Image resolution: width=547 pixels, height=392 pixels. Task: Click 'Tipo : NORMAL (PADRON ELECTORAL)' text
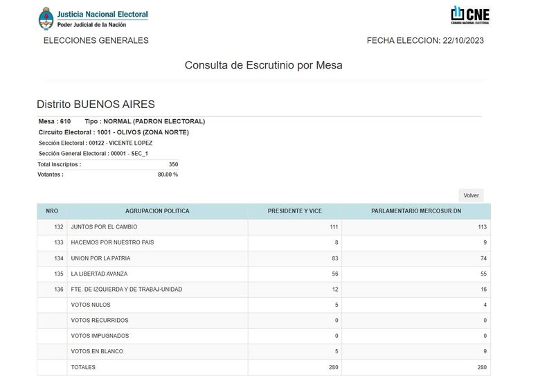tap(145, 121)
